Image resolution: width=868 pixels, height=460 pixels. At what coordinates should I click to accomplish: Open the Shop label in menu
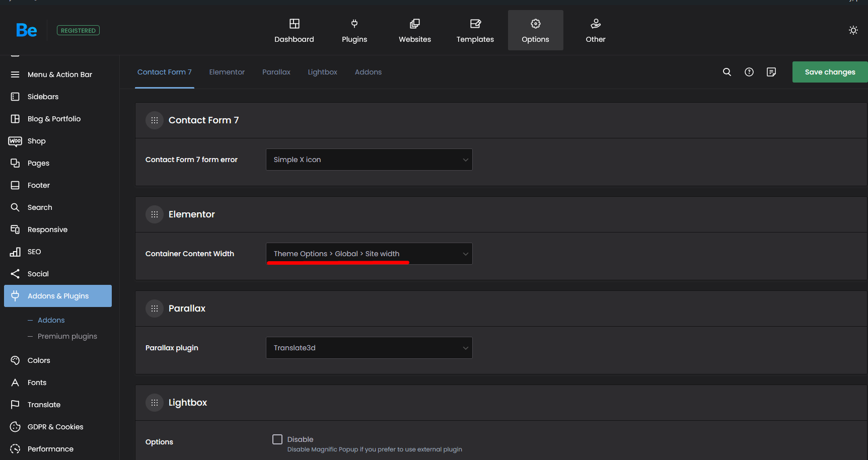(x=37, y=141)
